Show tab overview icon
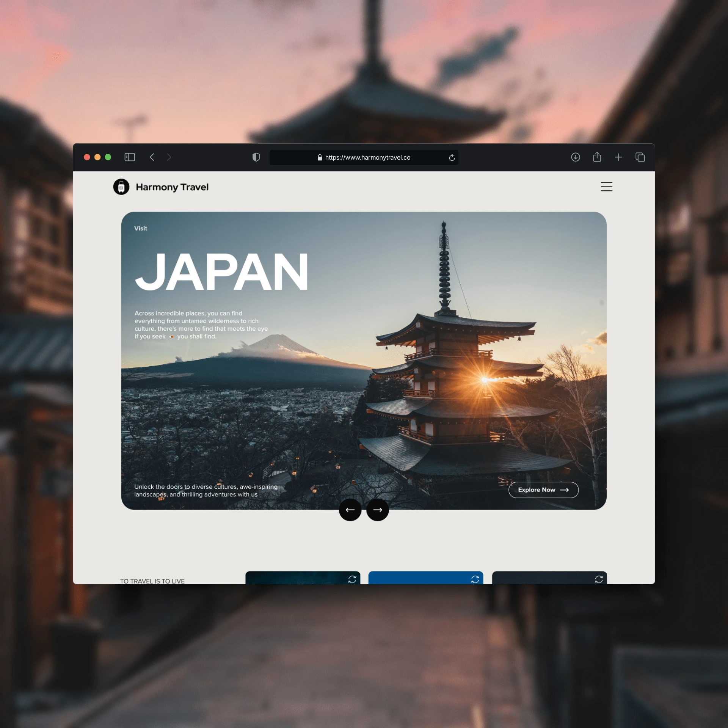This screenshot has width=728, height=728. point(640,157)
